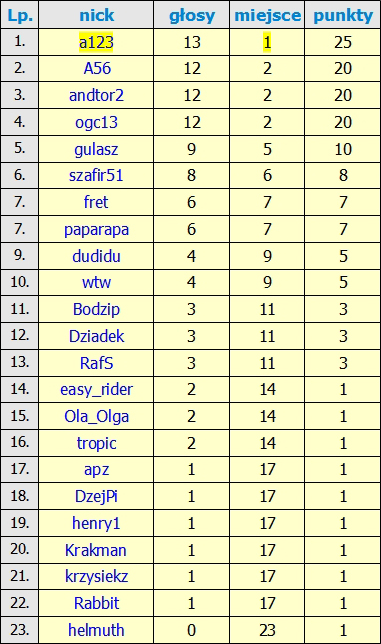Click the 'nick' column header

tap(96, 15)
